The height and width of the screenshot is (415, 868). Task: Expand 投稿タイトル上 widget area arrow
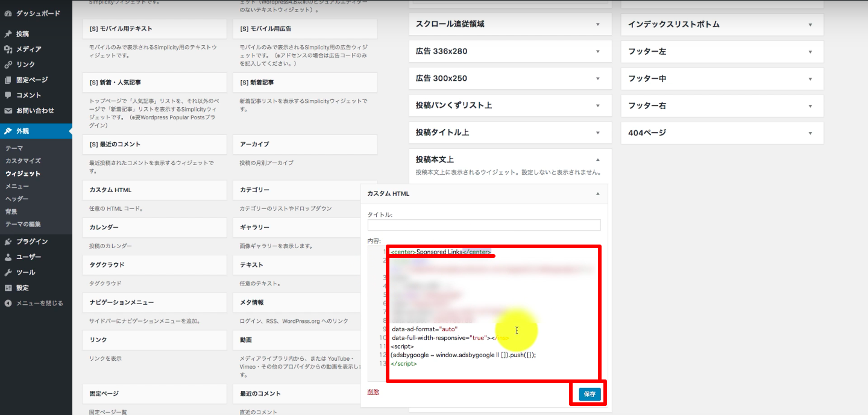(598, 133)
